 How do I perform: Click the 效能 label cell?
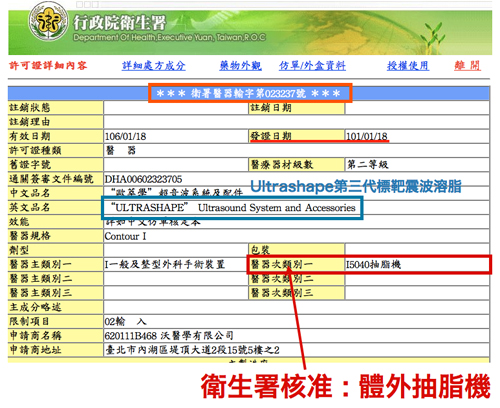[56, 222]
